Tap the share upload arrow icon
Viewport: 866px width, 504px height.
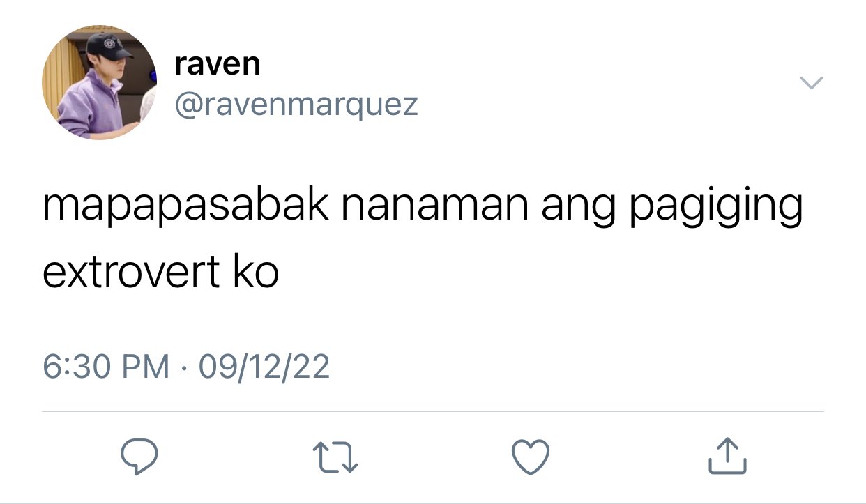point(728,456)
